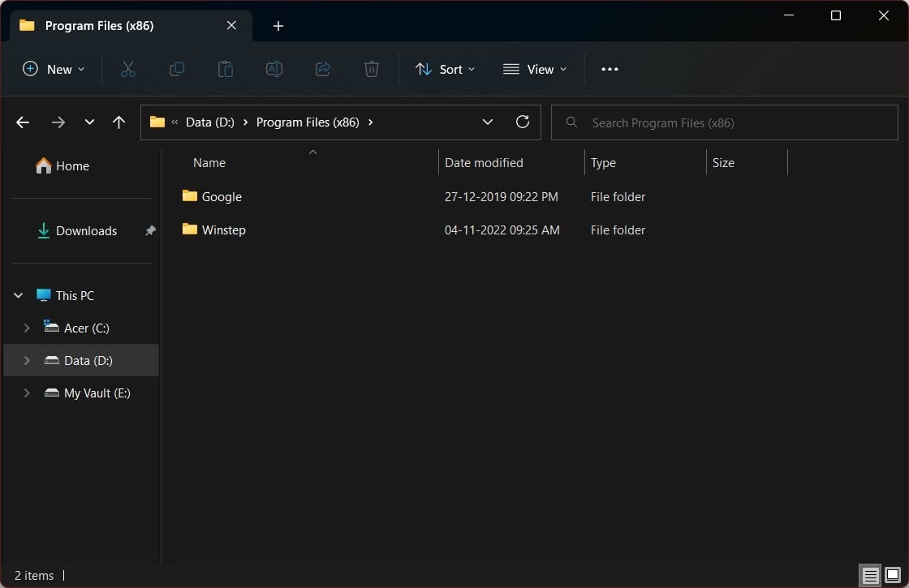
Task: Switch to large thumbnails view layout
Action: pyautogui.click(x=892, y=576)
